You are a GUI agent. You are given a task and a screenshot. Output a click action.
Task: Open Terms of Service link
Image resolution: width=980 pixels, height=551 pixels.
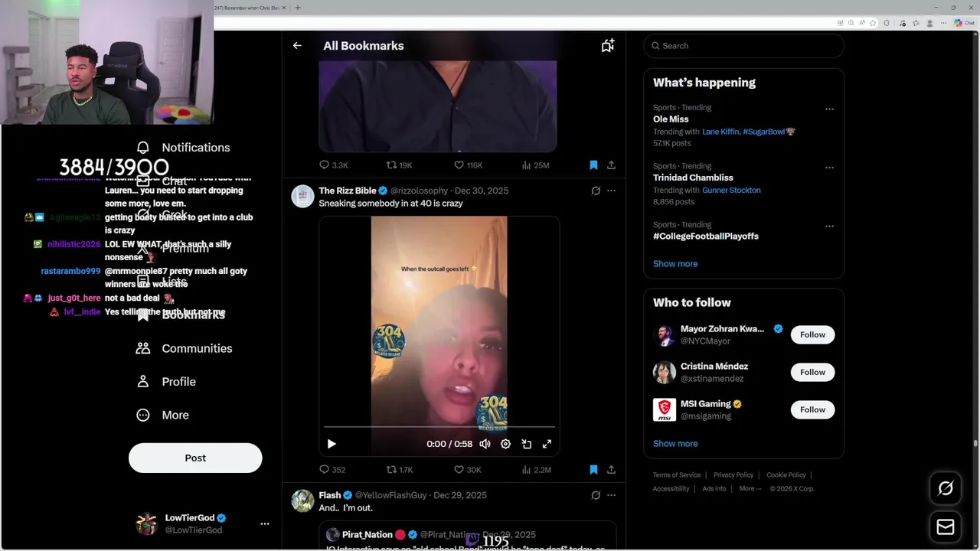677,475
